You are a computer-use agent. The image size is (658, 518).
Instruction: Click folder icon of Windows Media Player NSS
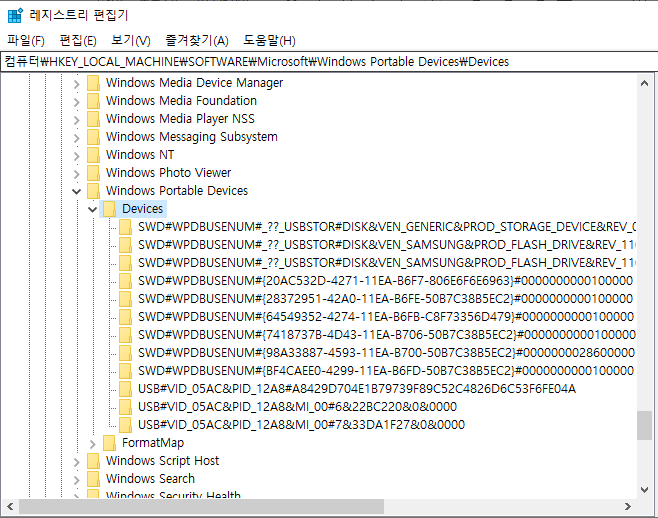pyautogui.click(x=93, y=119)
